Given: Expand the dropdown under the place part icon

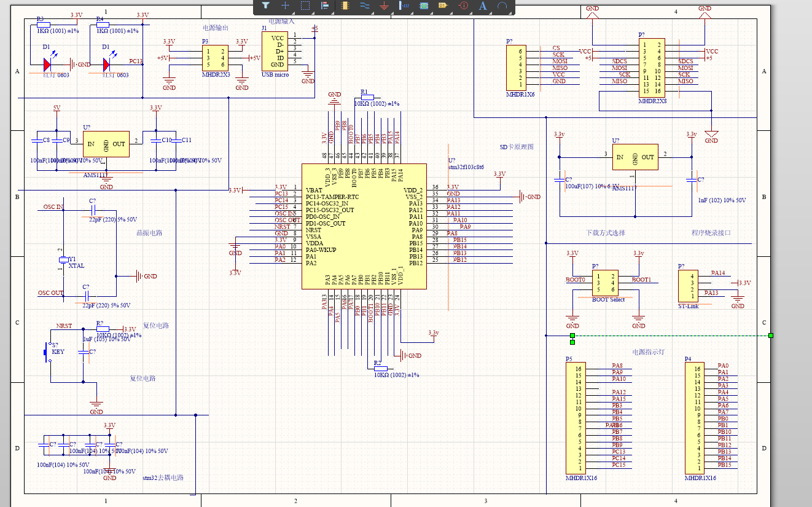Looking at the screenshot, I should [353, 12].
